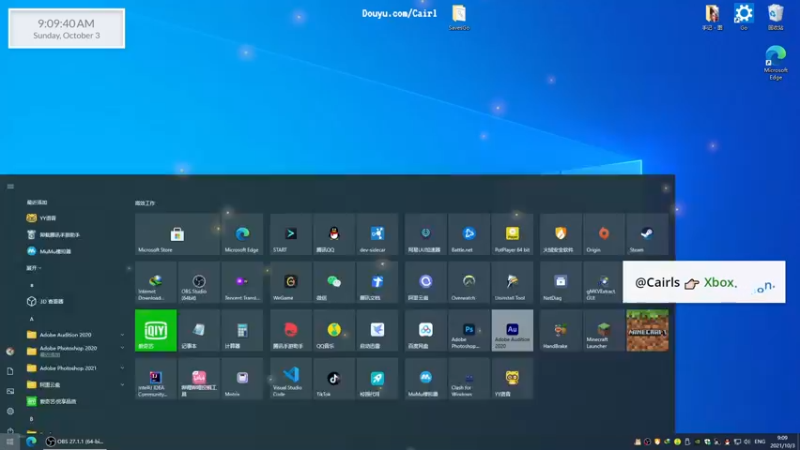The image size is (800, 450).
Task: Launch the WeGame tile
Action: (290, 282)
